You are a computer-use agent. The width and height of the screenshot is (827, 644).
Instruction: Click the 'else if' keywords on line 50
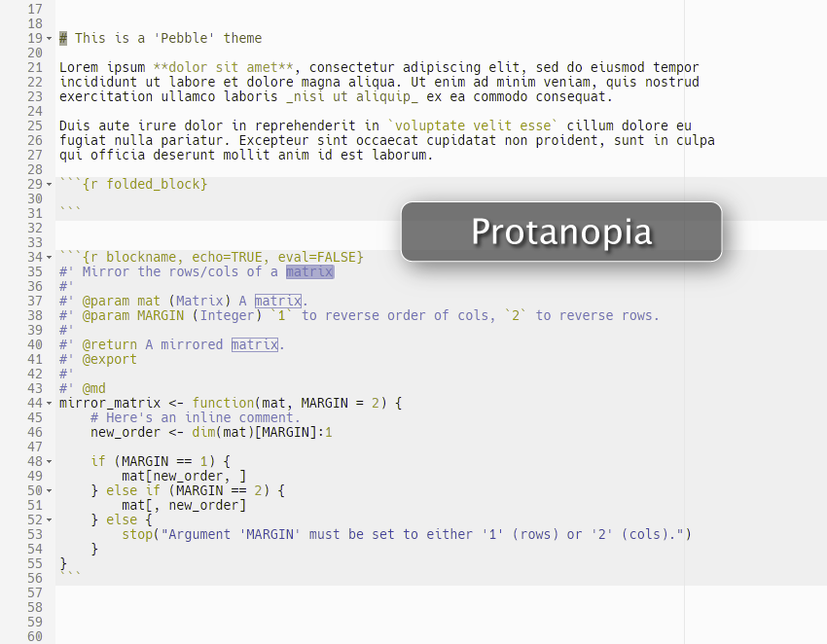click(x=133, y=491)
